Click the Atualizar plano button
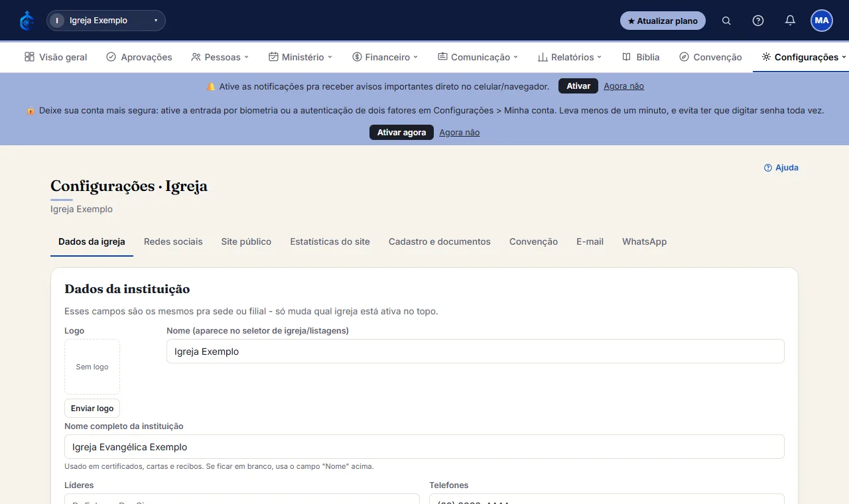The image size is (849, 504). tap(663, 21)
